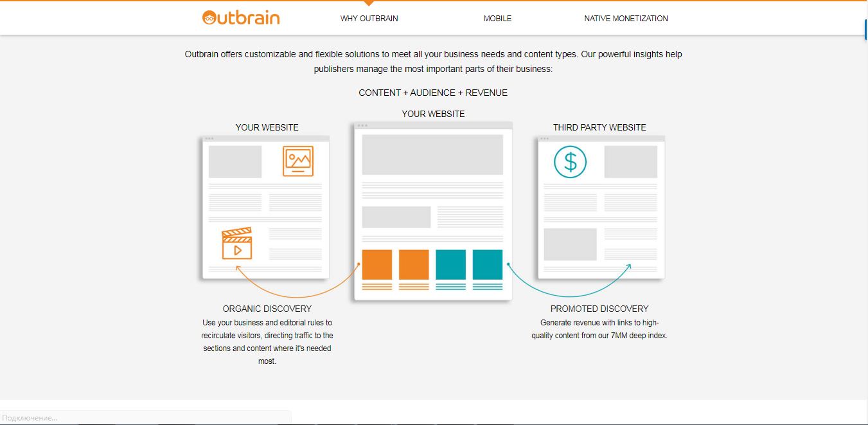
Task: Open the MOBILE menu item
Action: click(x=497, y=19)
